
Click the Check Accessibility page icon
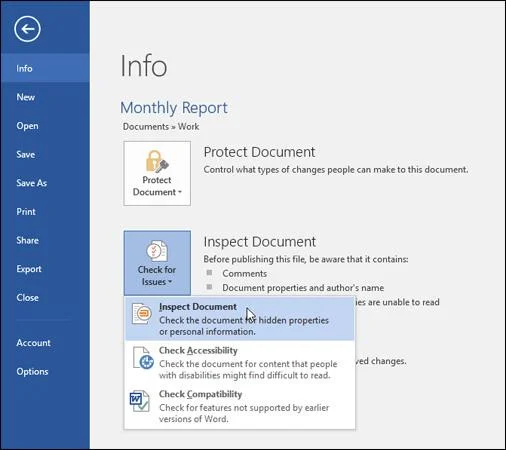point(143,358)
